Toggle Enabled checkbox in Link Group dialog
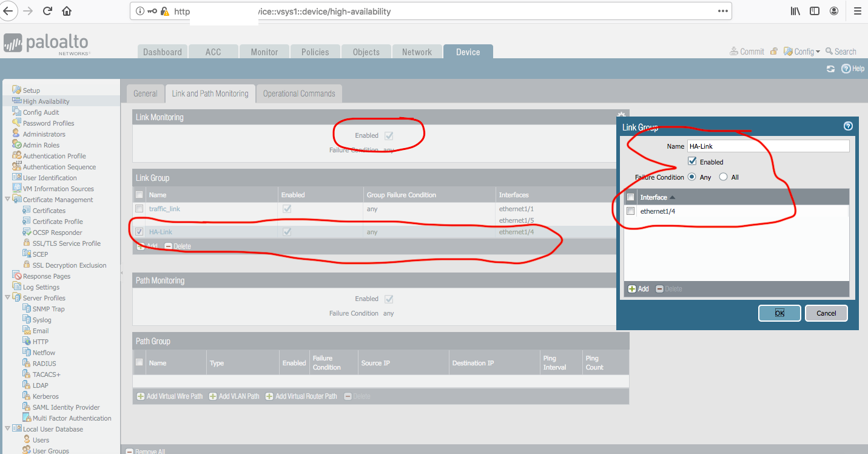 click(x=692, y=161)
